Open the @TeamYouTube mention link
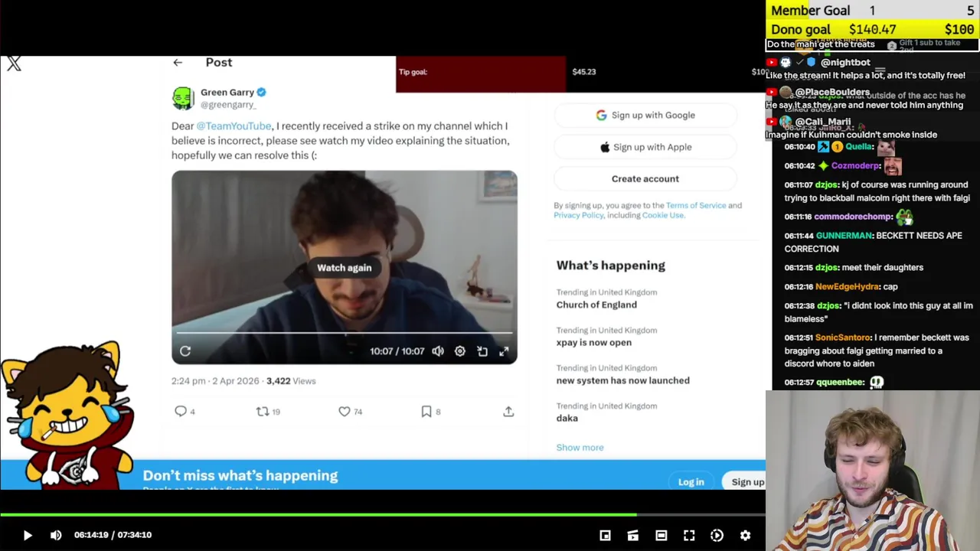Screen dimensions: 980x551 (x=234, y=126)
